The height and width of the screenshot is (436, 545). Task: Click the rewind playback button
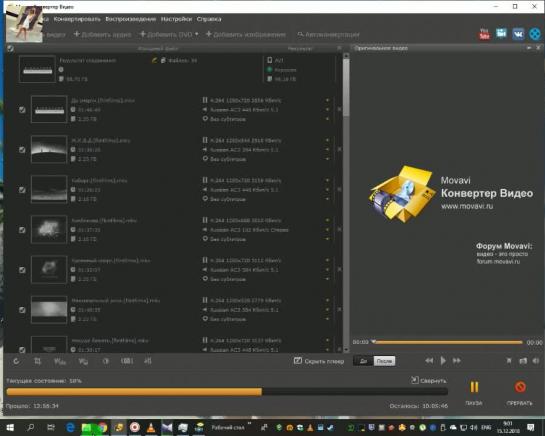pyautogui.click(x=429, y=361)
